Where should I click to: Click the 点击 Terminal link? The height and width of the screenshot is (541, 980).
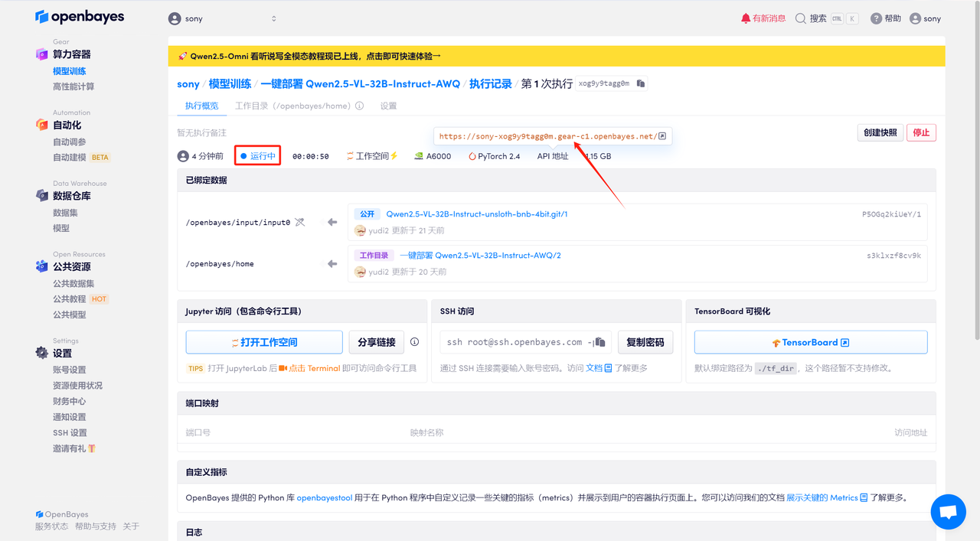310,368
